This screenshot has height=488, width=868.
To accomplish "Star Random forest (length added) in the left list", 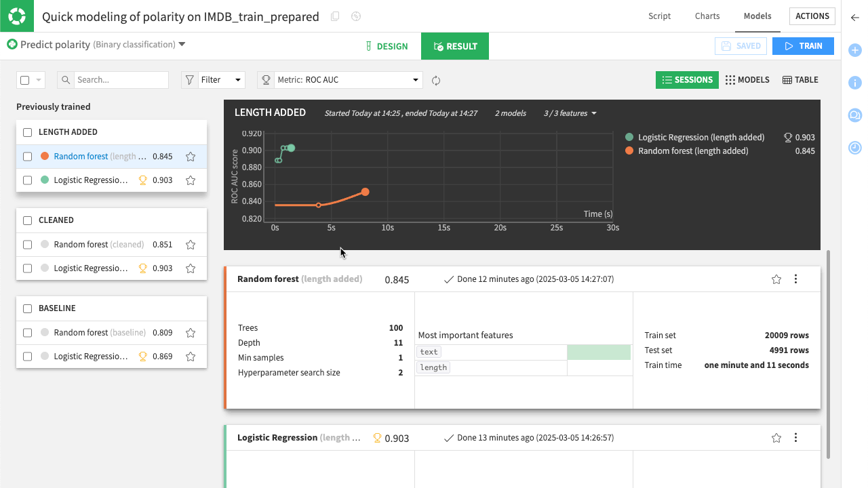I will pyautogui.click(x=191, y=157).
